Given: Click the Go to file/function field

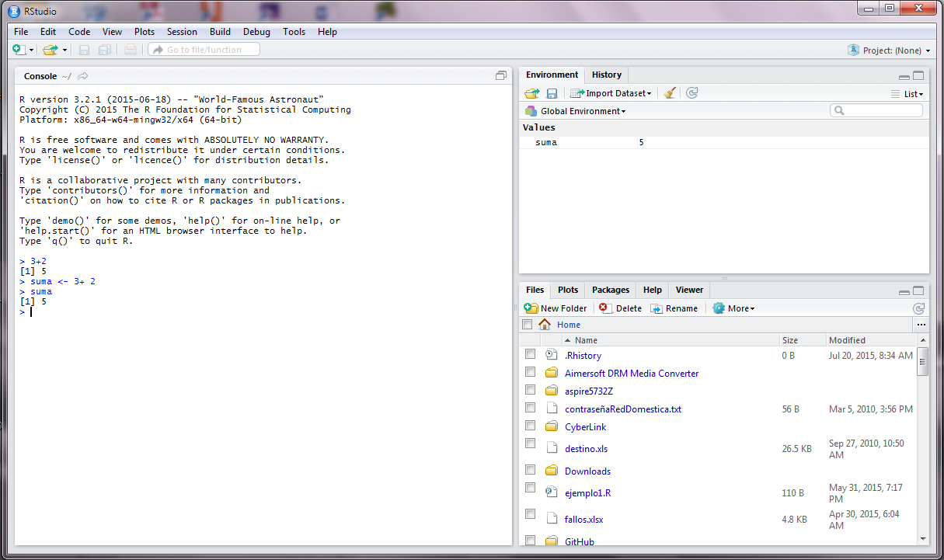Looking at the screenshot, I should click(x=204, y=50).
